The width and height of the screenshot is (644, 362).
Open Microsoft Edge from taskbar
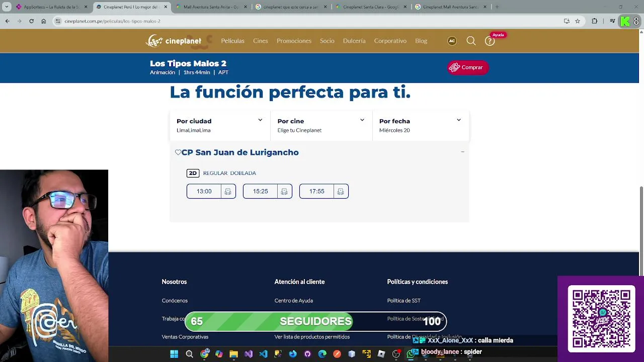(323, 354)
